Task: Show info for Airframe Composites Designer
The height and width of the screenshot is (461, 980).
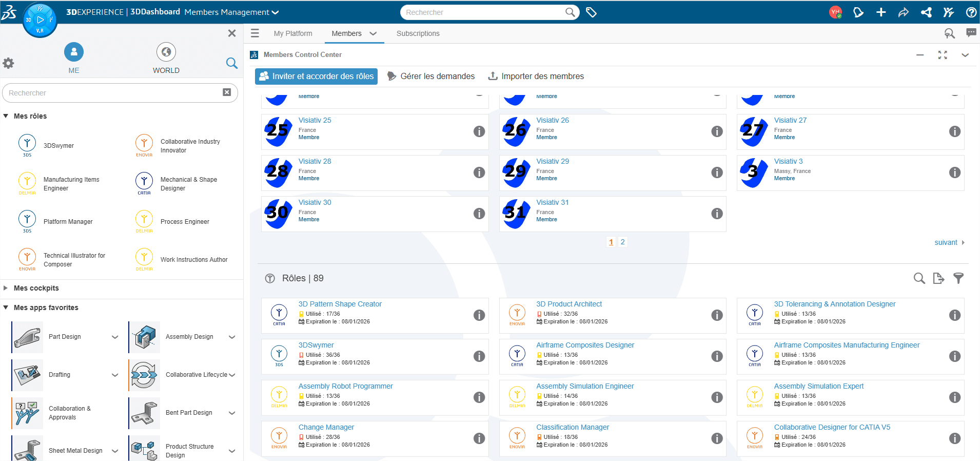Action: point(717,356)
